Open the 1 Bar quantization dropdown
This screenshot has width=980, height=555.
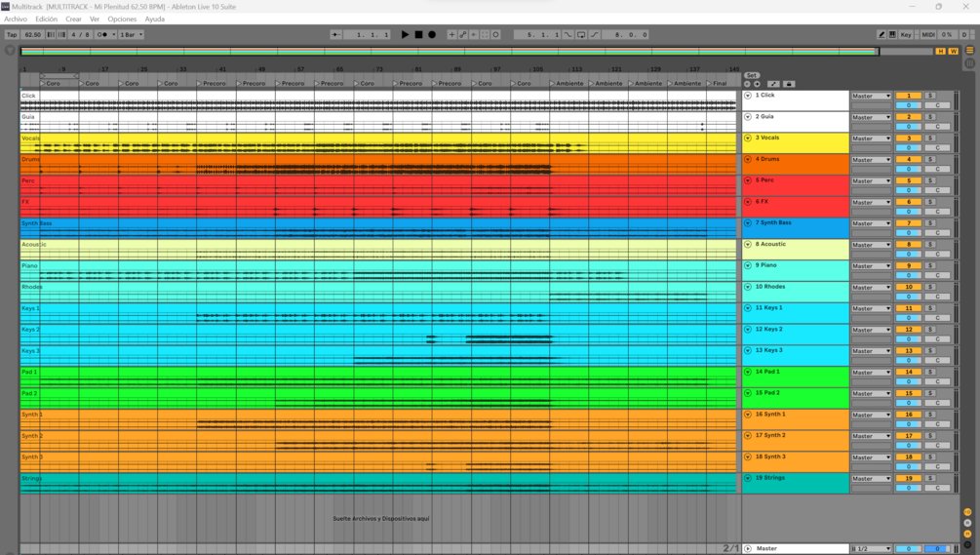tap(131, 35)
